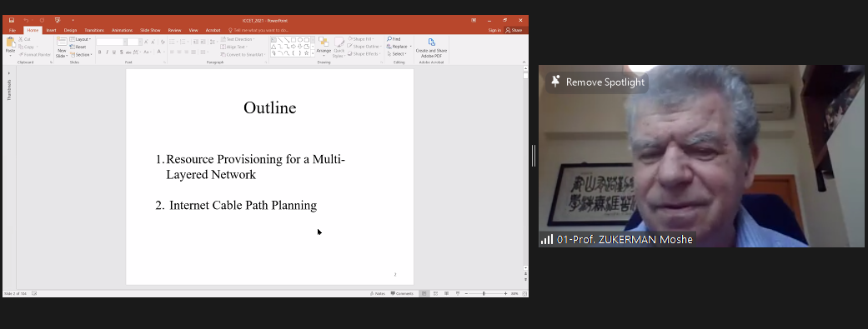Click Clear All Formatting icon
Image resolution: width=868 pixels, height=329 pixels.
[x=163, y=42]
